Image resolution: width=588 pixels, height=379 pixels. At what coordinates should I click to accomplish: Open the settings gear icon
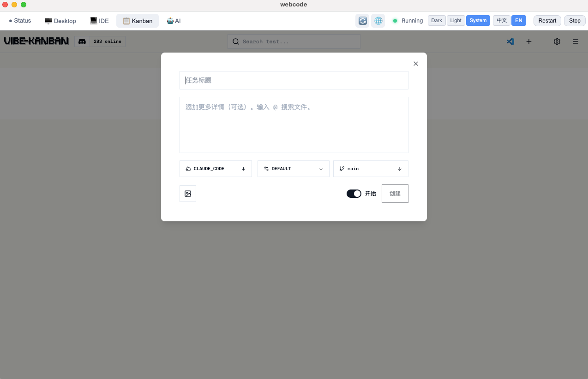click(557, 41)
